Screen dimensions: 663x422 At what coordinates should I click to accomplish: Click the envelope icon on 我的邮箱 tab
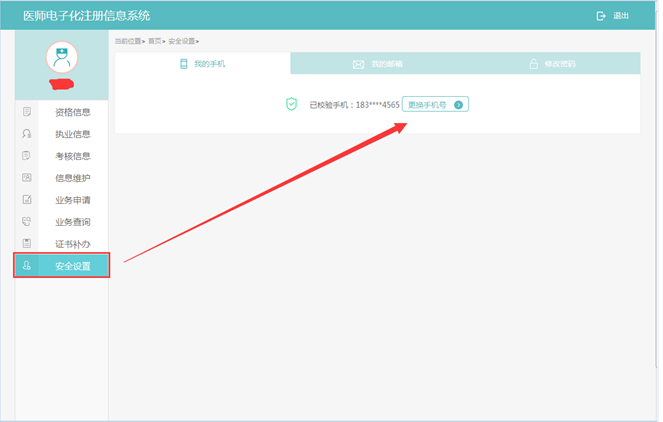[x=358, y=64]
